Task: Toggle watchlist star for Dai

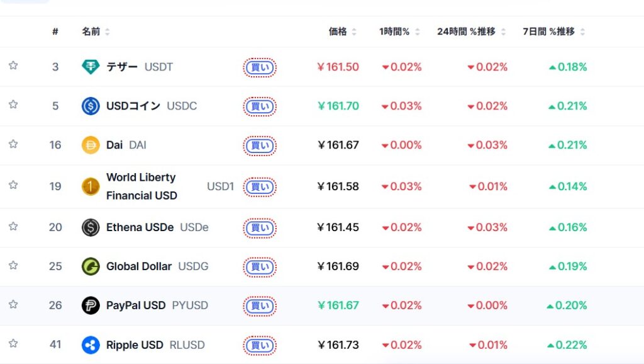Action: click(13, 144)
